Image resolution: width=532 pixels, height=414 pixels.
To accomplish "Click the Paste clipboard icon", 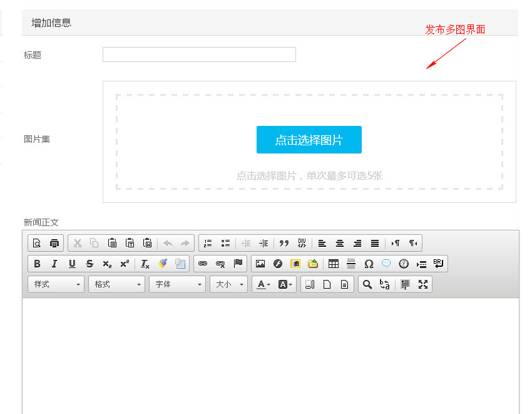I will (x=112, y=243).
